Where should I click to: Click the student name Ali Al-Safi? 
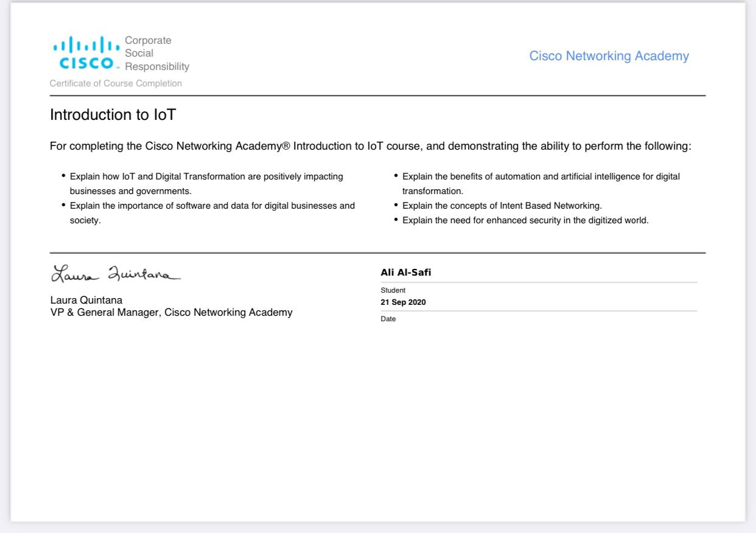tap(405, 273)
